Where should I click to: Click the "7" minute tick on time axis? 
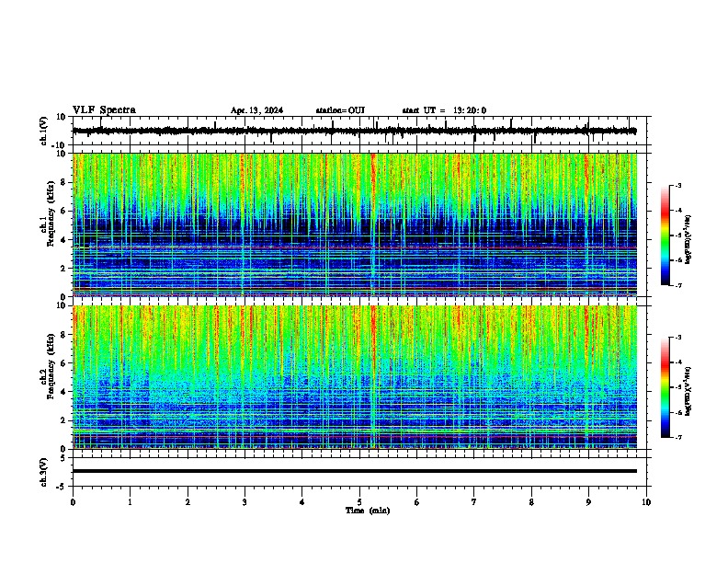474,502
